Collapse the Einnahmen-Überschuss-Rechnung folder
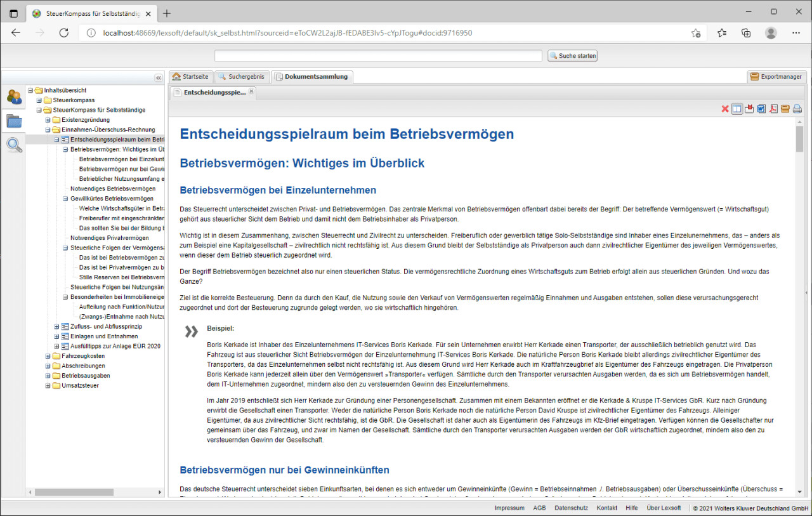This screenshot has height=516, width=812. 48,129
